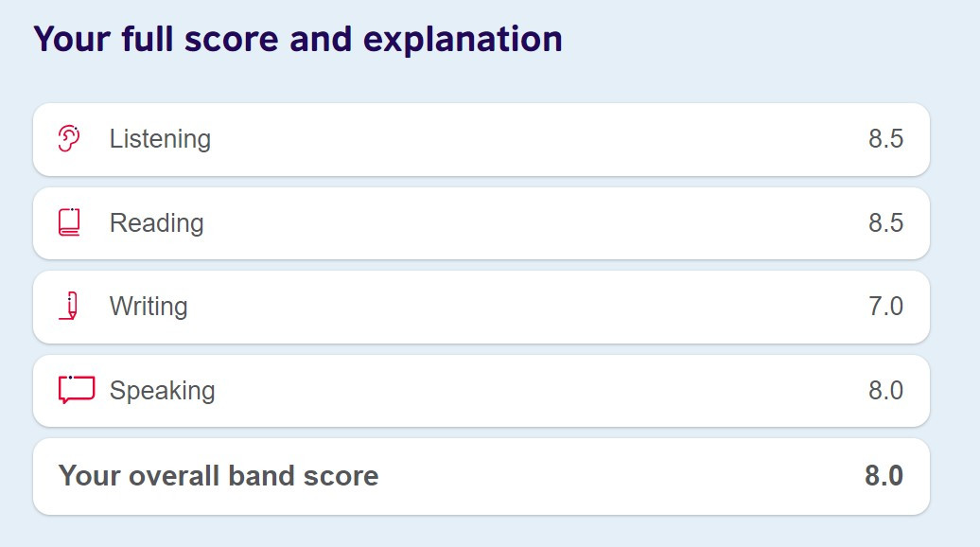Click the Speaking speech bubble icon

point(76,390)
